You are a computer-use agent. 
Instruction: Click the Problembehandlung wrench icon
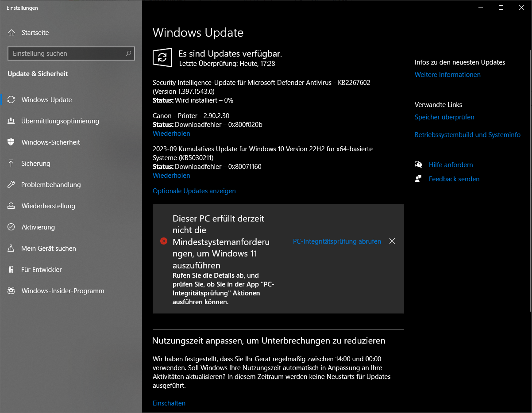(x=12, y=184)
